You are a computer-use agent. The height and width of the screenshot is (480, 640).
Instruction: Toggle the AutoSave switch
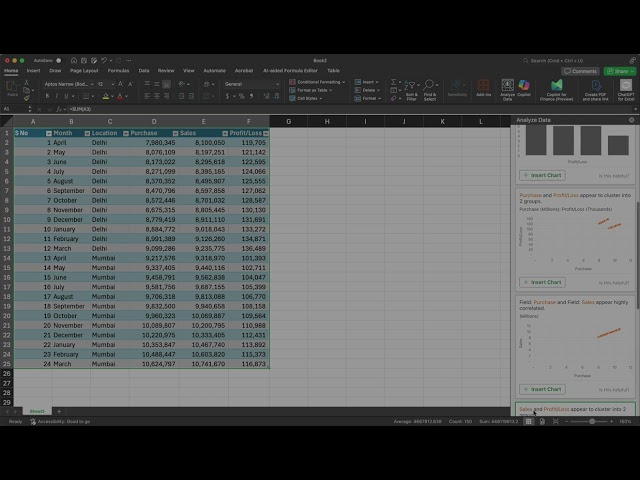[x=59, y=60]
